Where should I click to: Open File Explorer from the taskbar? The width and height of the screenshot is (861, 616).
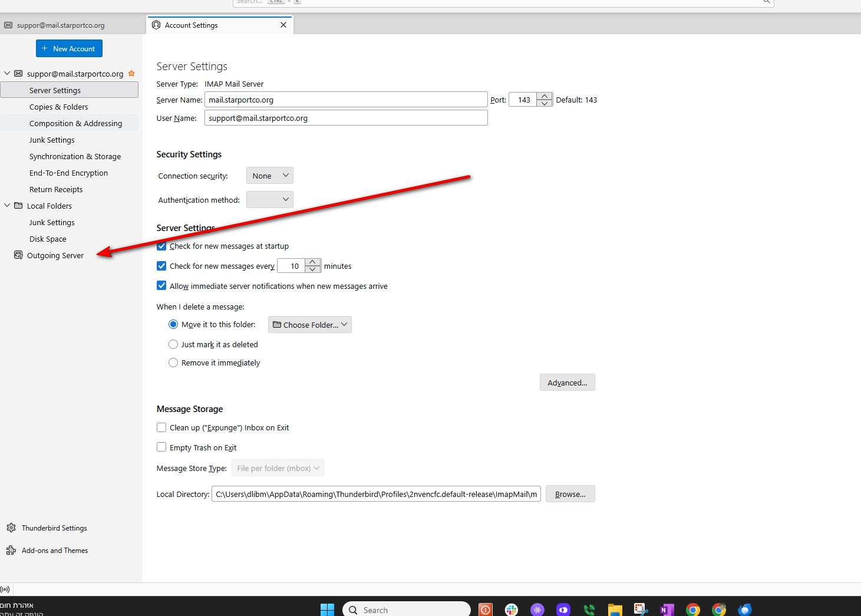pos(615,610)
